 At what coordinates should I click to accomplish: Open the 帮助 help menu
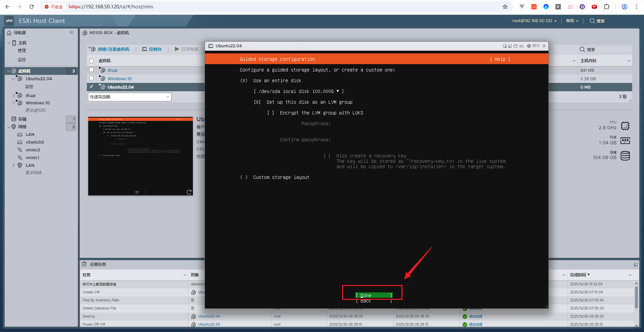pos(572,21)
